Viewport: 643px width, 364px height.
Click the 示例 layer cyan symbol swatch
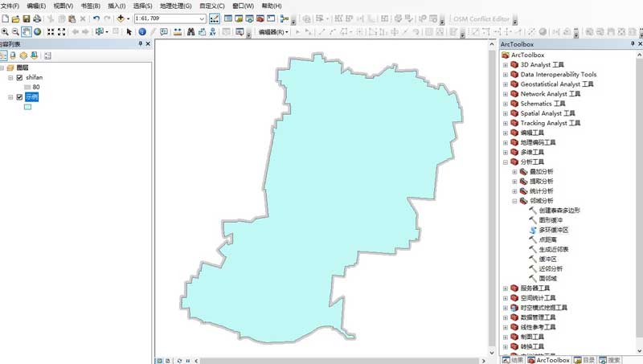coord(27,107)
